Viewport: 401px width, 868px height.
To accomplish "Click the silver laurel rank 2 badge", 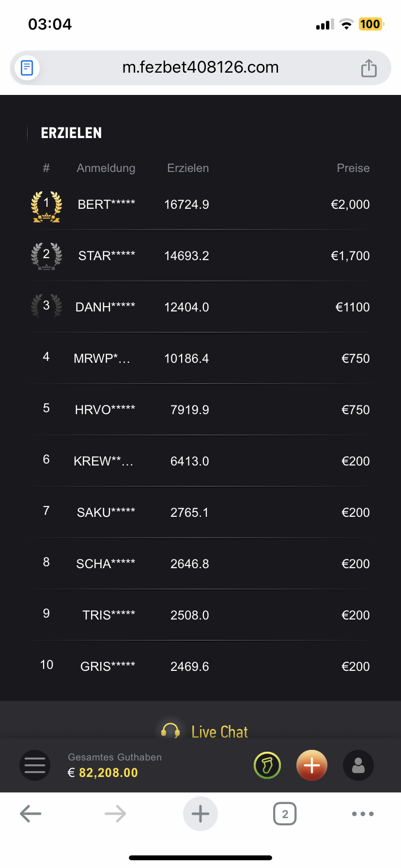I will click(46, 256).
